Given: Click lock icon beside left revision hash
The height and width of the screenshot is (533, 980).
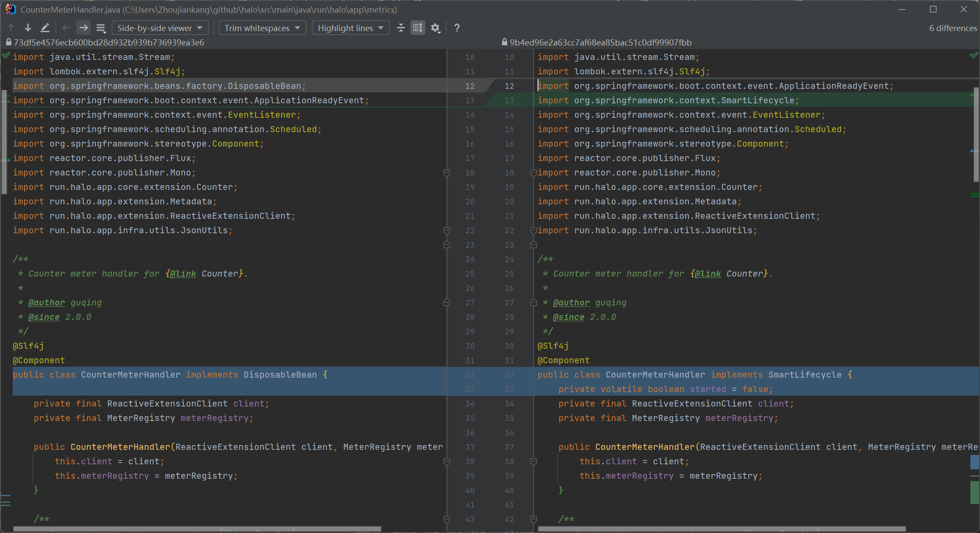Looking at the screenshot, I should (x=9, y=42).
